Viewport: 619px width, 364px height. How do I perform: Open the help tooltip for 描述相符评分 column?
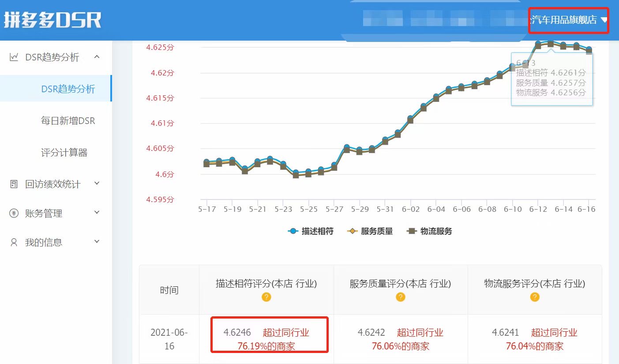[266, 297]
